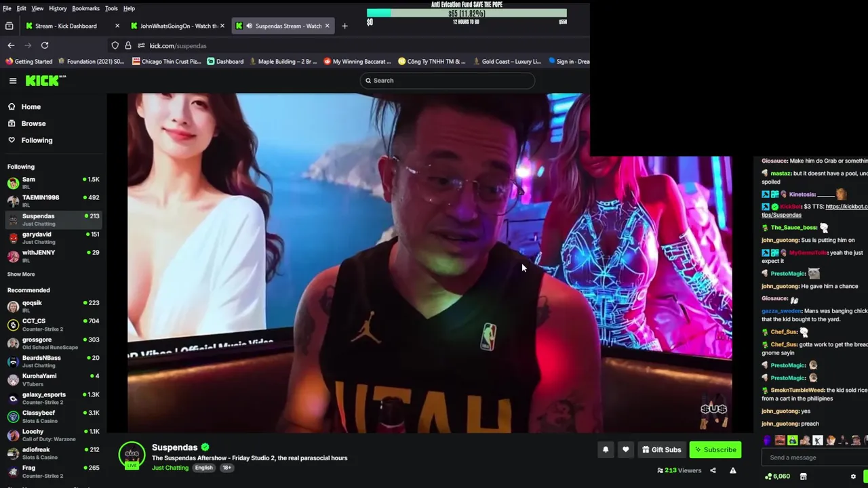Viewport: 868px width, 488px height.
Task: Open grossgore in Recommended
Action: [x=53, y=343]
